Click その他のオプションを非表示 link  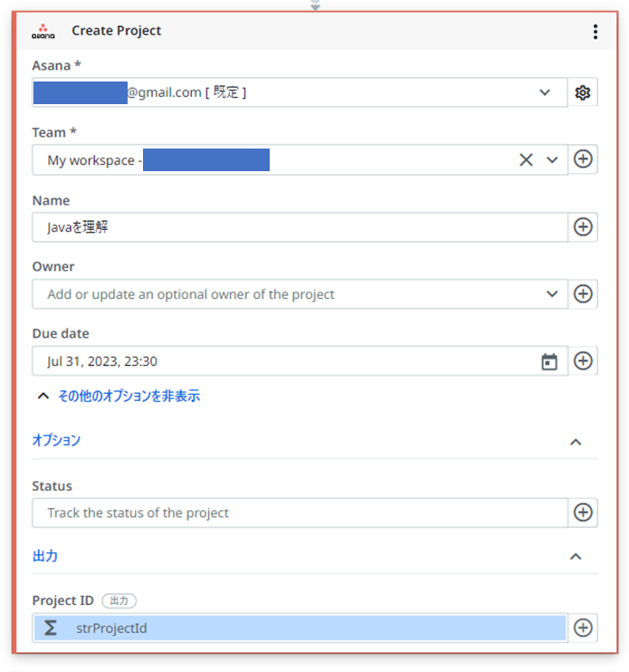click(x=129, y=396)
